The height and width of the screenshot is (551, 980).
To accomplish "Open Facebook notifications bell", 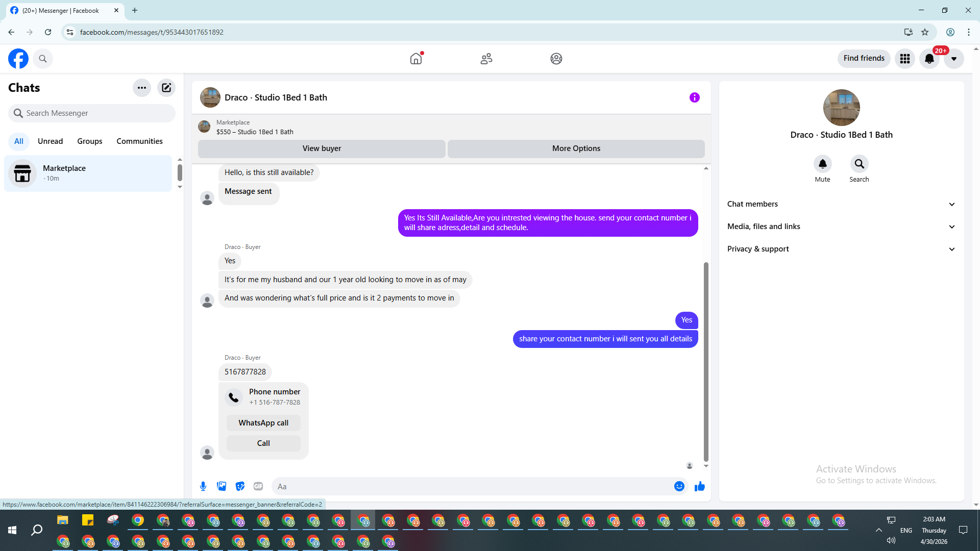I will pyautogui.click(x=929, y=59).
